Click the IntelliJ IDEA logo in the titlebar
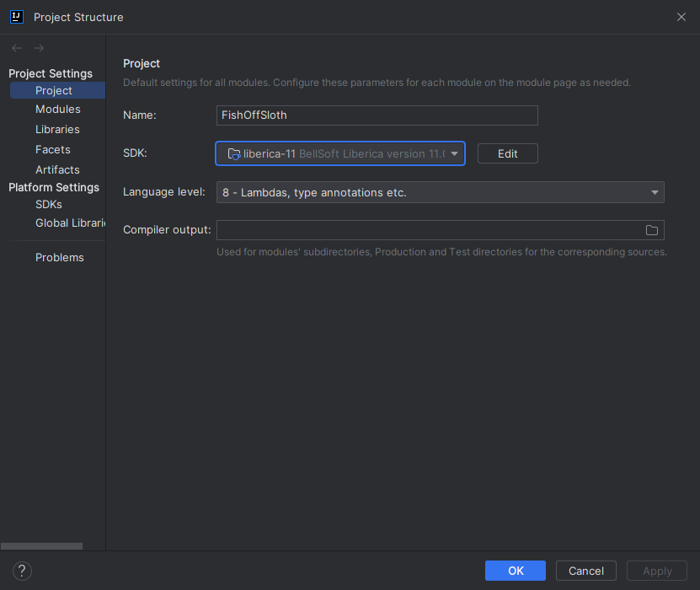Image resolution: width=700 pixels, height=590 pixels. click(x=15, y=16)
